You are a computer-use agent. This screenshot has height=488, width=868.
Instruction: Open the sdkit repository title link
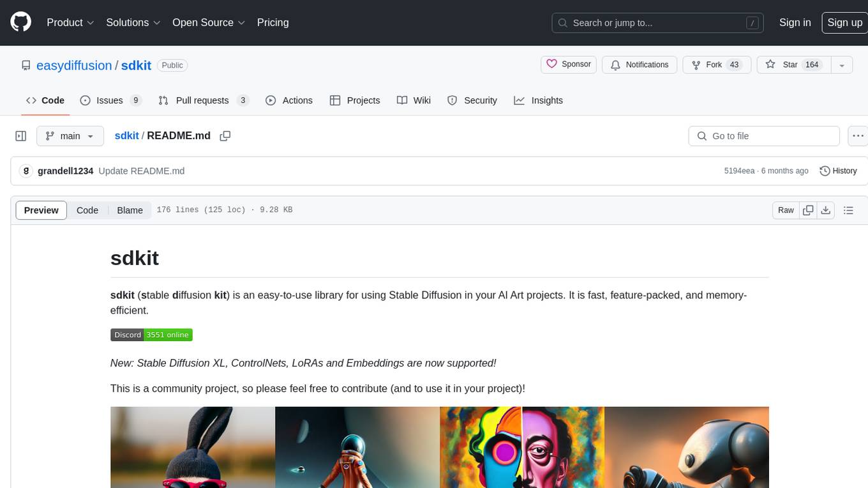coord(136,65)
